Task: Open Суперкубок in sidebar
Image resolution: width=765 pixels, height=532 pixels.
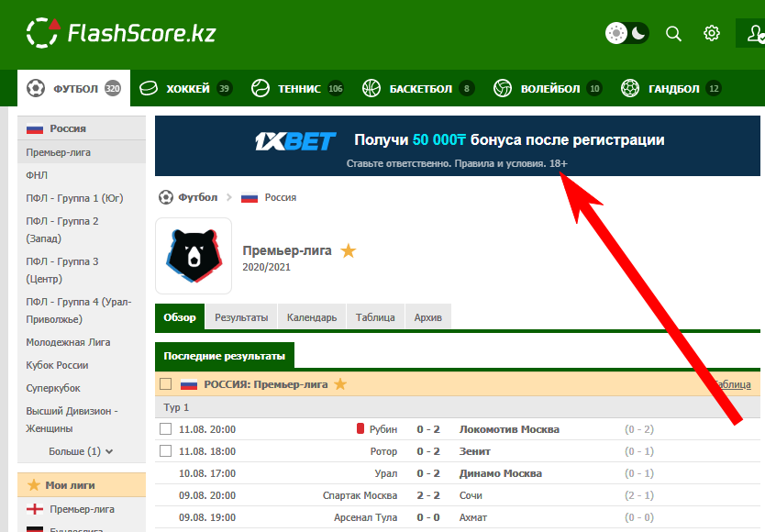Action: pos(53,388)
